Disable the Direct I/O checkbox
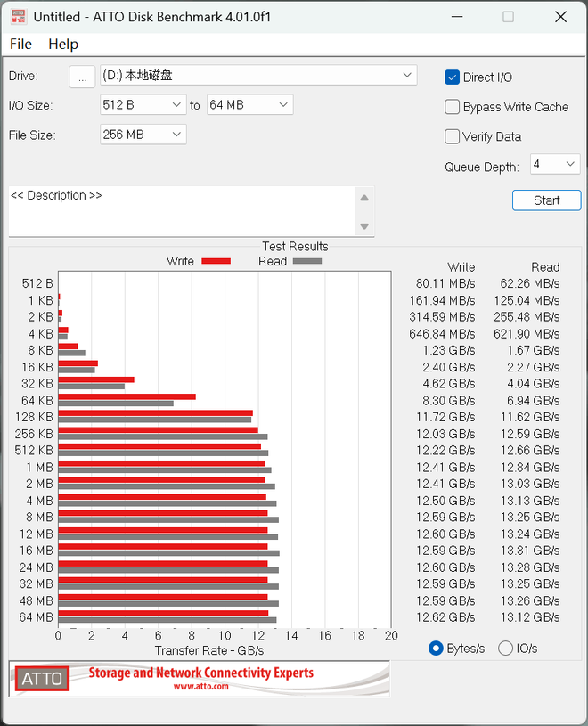This screenshot has height=726, width=588. (453, 77)
